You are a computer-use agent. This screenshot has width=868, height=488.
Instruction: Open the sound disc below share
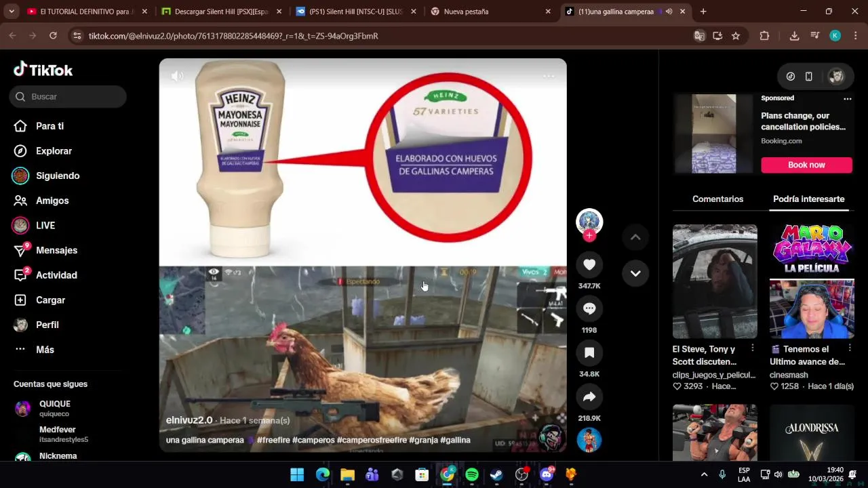click(589, 440)
